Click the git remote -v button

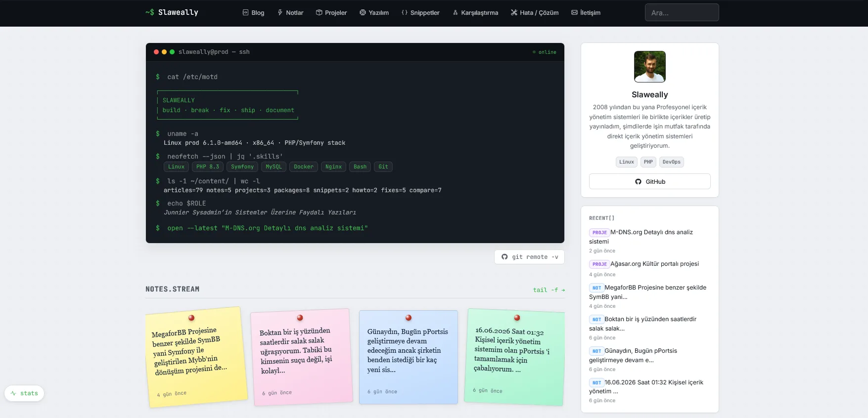(x=529, y=257)
